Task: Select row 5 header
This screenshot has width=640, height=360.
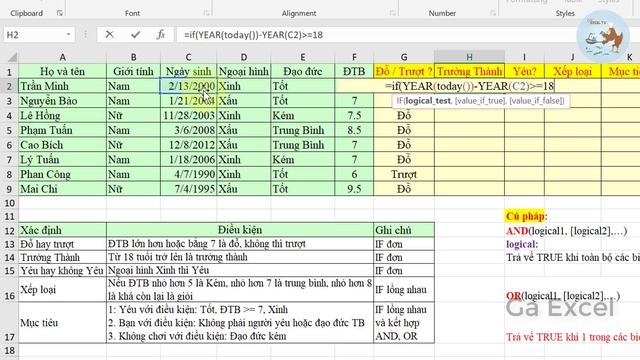Action: pyautogui.click(x=9, y=131)
